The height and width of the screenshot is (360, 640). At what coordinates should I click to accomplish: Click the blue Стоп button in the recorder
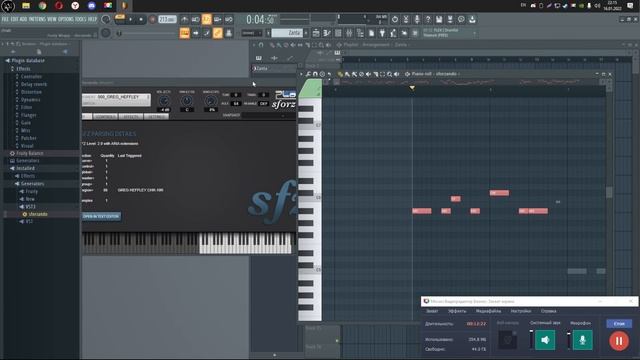[x=619, y=323]
